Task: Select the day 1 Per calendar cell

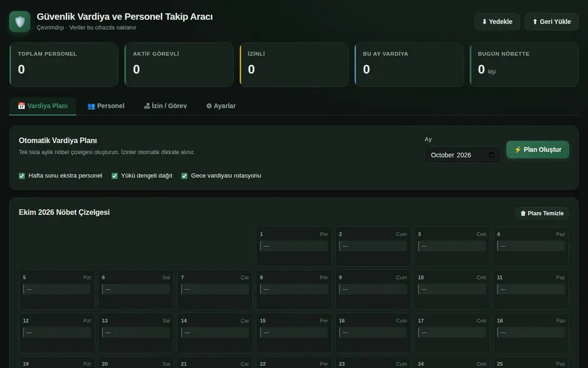Action: [x=294, y=246]
